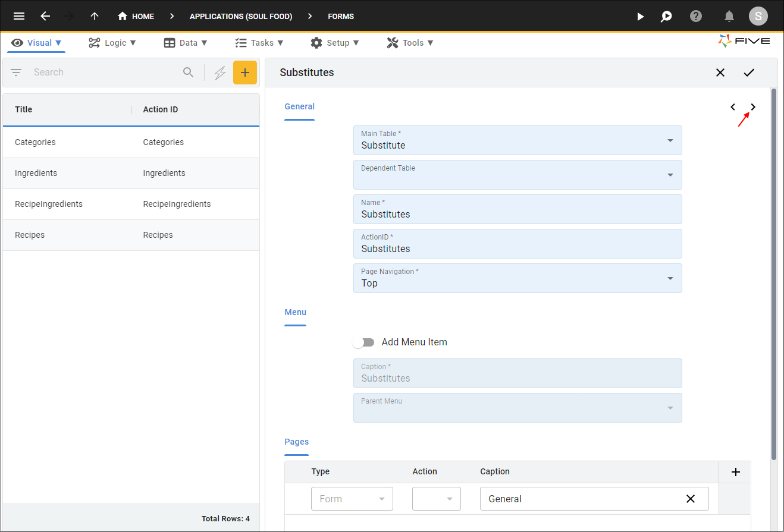Open the Tools menu

pos(410,43)
